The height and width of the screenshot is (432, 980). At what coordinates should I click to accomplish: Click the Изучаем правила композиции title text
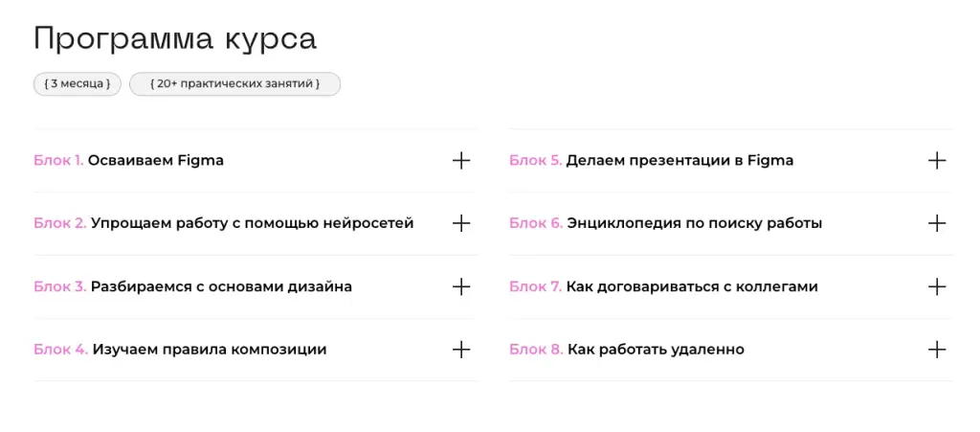point(210,350)
